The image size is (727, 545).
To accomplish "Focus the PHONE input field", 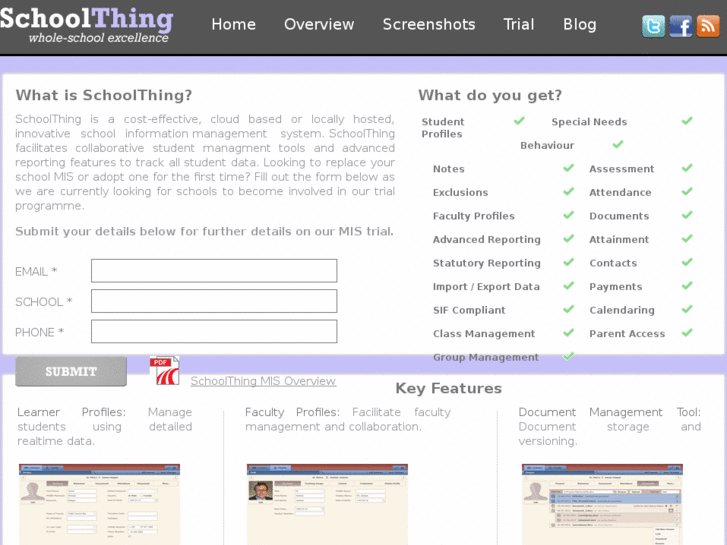I will click(214, 332).
